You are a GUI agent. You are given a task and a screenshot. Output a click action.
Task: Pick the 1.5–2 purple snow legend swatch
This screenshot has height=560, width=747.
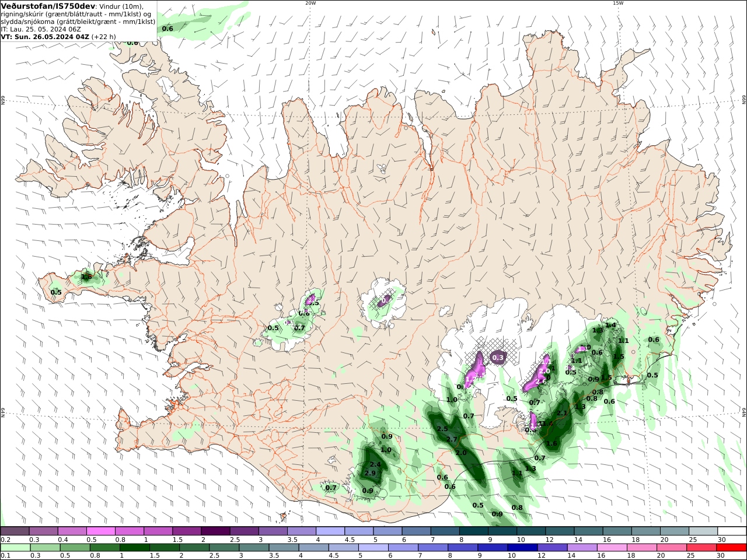coord(187,531)
